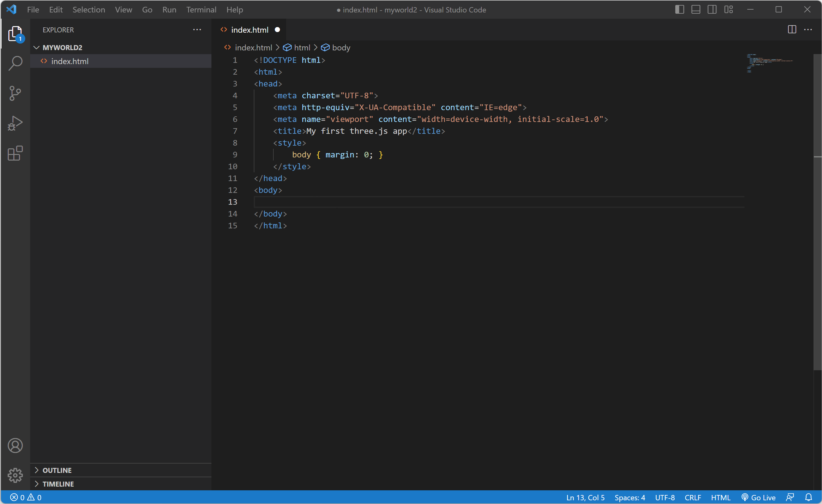Open the Extensions view
822x504 pixels.
[15, 153]
